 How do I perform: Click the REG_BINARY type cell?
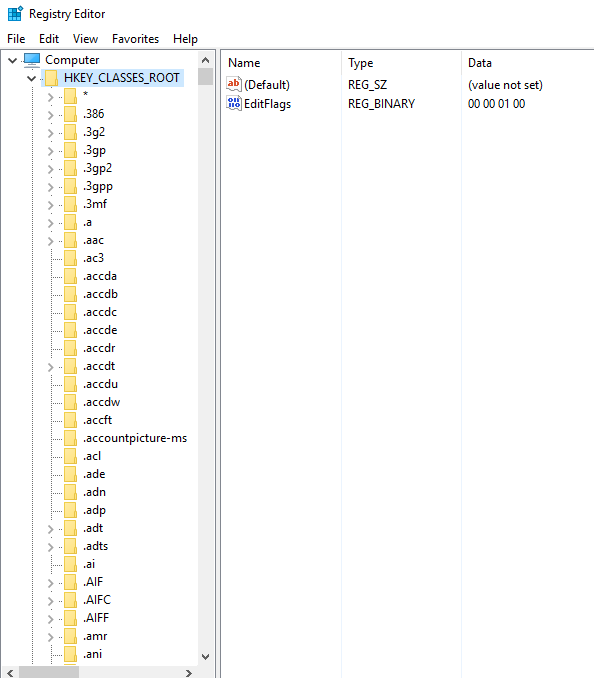(381, 104)
